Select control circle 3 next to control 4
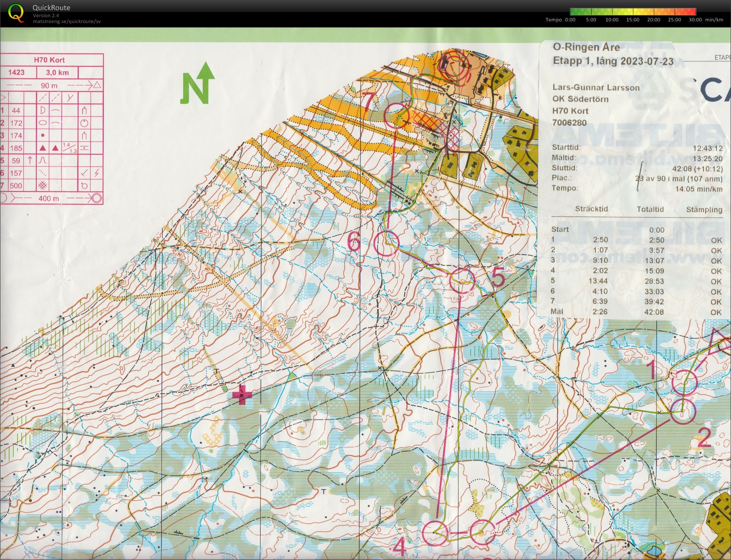The height and width of the screenshot is (560, 731). click(483, 532)
